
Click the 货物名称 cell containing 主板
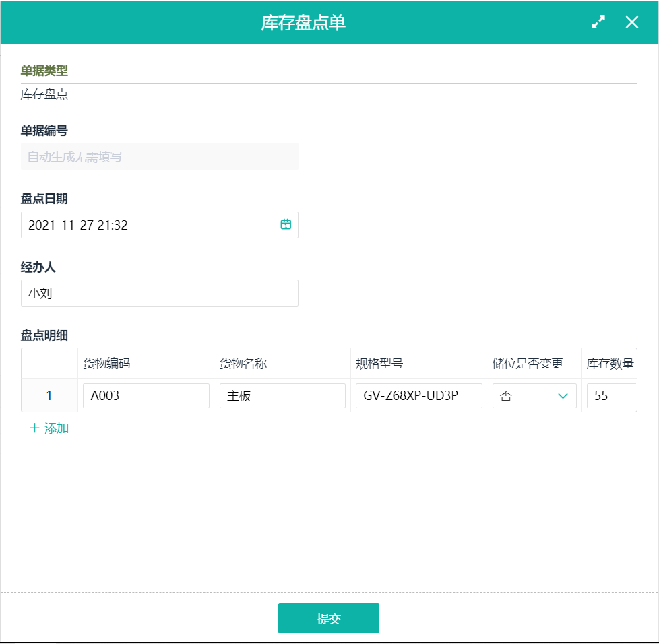(x=282, y=396)
